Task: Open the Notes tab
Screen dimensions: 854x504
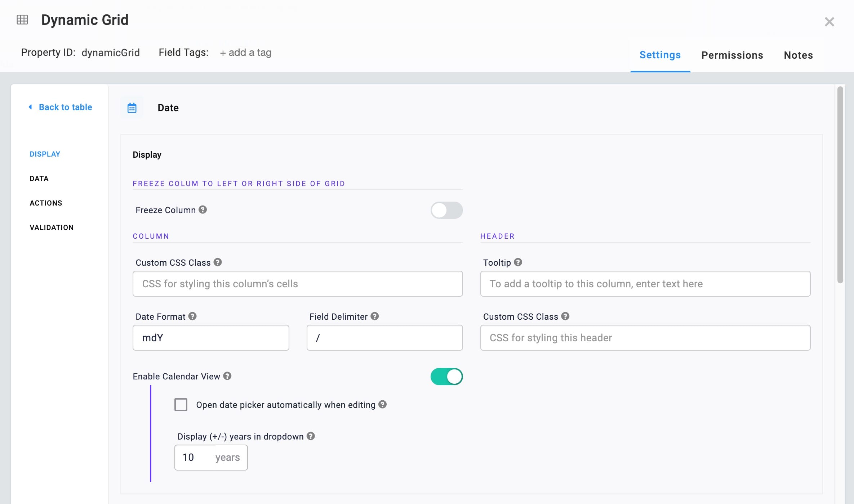Action: (799, 55)
